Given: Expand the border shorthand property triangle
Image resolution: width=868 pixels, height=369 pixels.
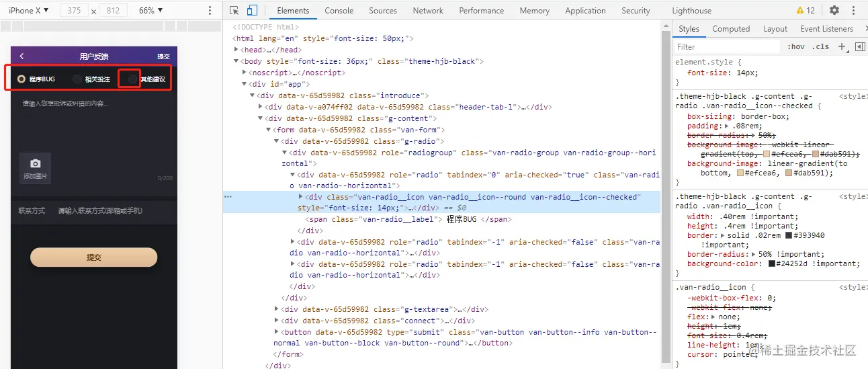Looking at the screenshot, I should coord(722,235).
